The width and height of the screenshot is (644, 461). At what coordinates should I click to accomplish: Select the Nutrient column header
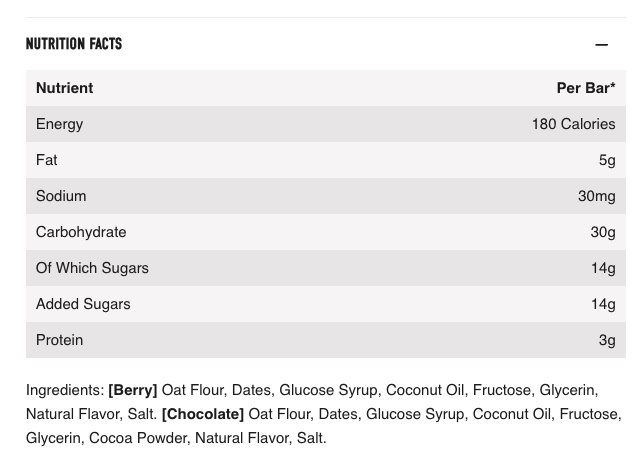click(x=64, y=88)
